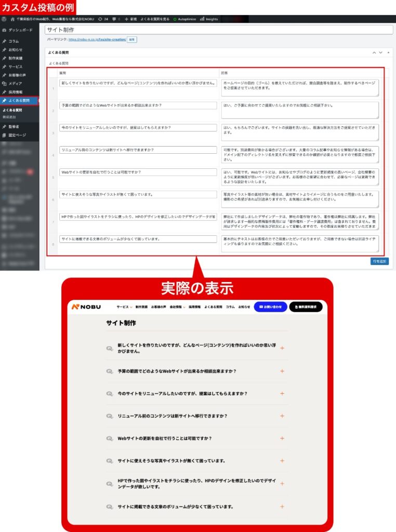This screenshot has width=396, height=532.
Task: Click the 新規 plus item in admin bar
Action: pos(130,19)
